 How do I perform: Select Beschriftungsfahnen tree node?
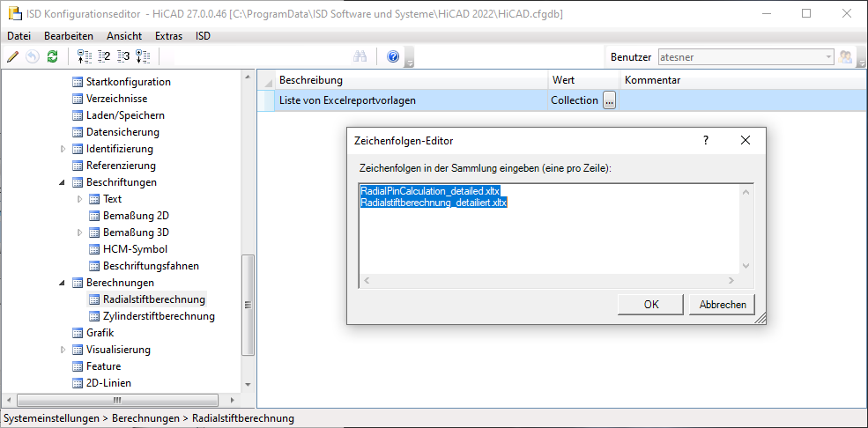point(151,265)
